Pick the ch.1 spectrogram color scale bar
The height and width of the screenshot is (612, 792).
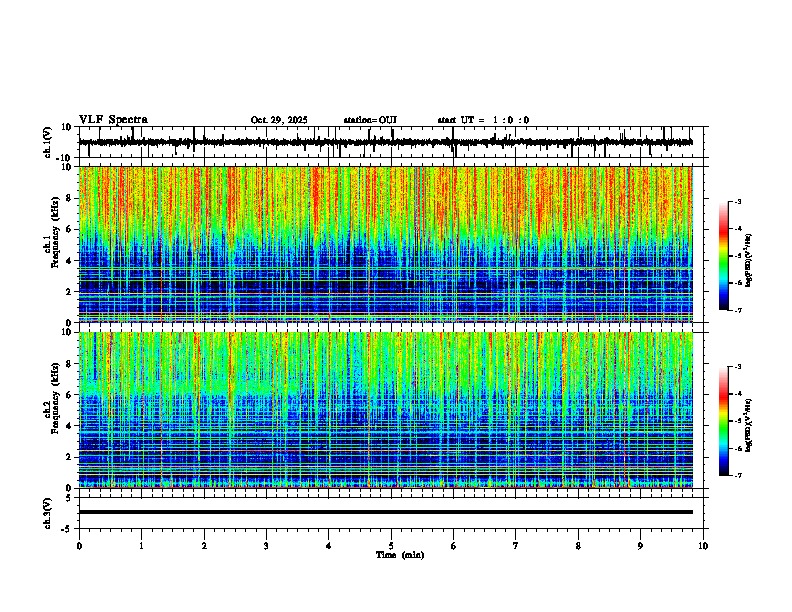pos(724,256)
